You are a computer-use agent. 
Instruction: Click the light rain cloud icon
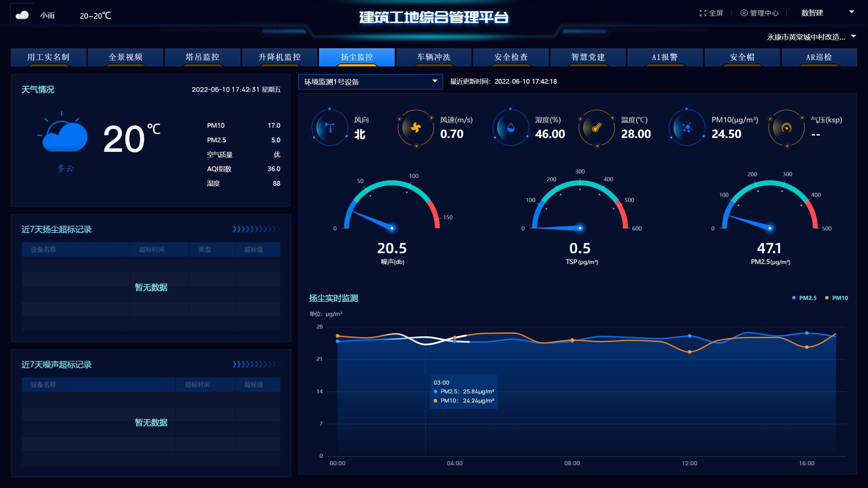22,16
